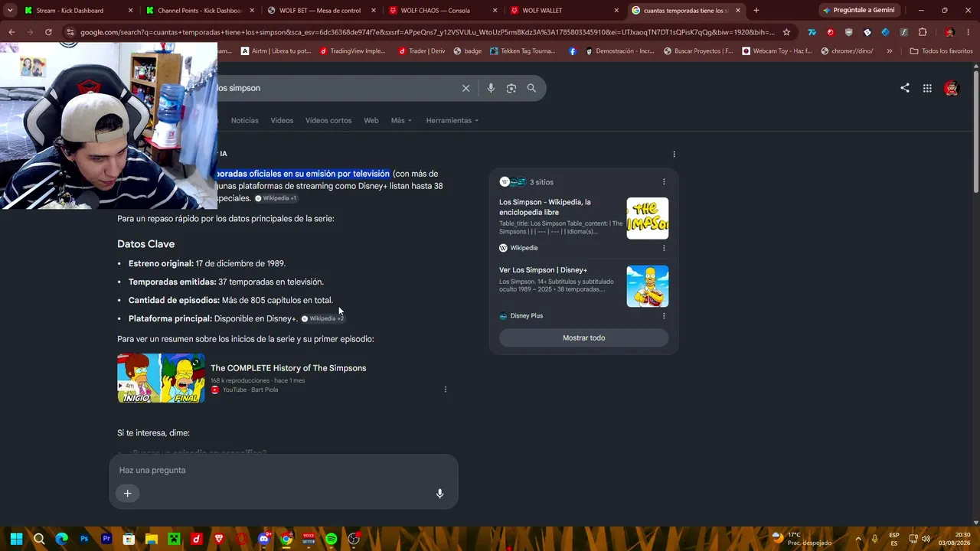Show hidden system tray icons
The image size is (980, 551).
tap(858, 539)
